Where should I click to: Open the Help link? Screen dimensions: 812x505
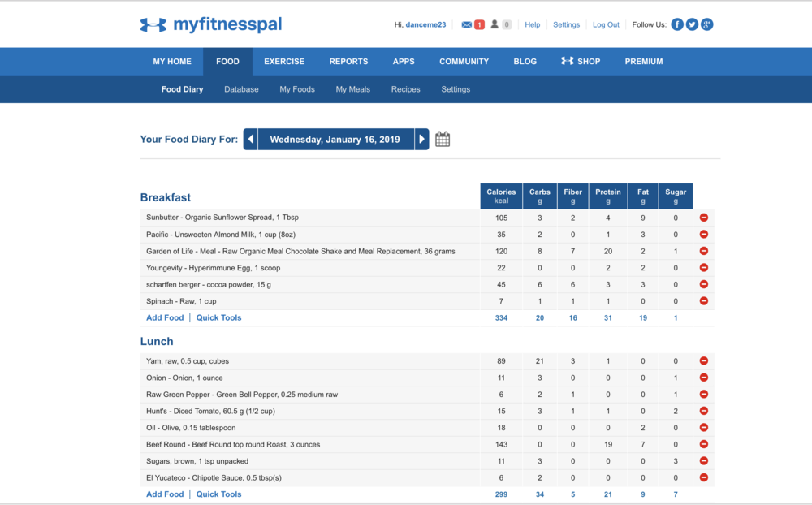click(x=533, y=24)
